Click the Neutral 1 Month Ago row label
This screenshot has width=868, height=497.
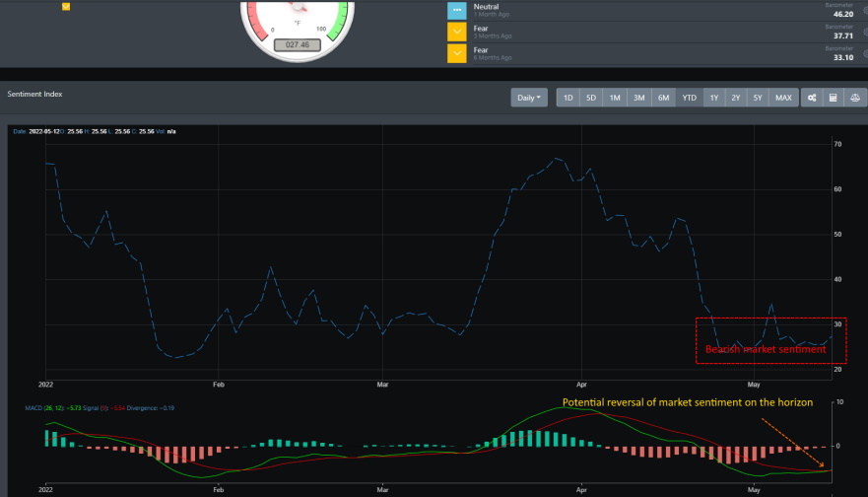click(491, 10)
